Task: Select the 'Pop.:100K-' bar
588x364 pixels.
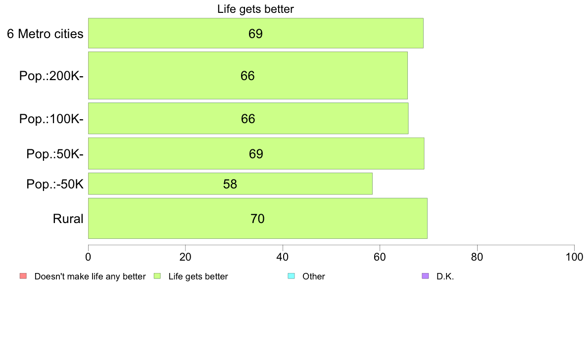Action: click(248, 119)
